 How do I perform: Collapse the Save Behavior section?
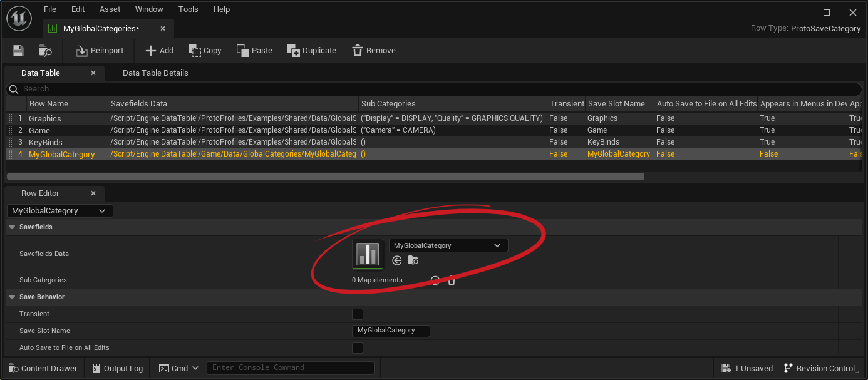coord(11,297)
